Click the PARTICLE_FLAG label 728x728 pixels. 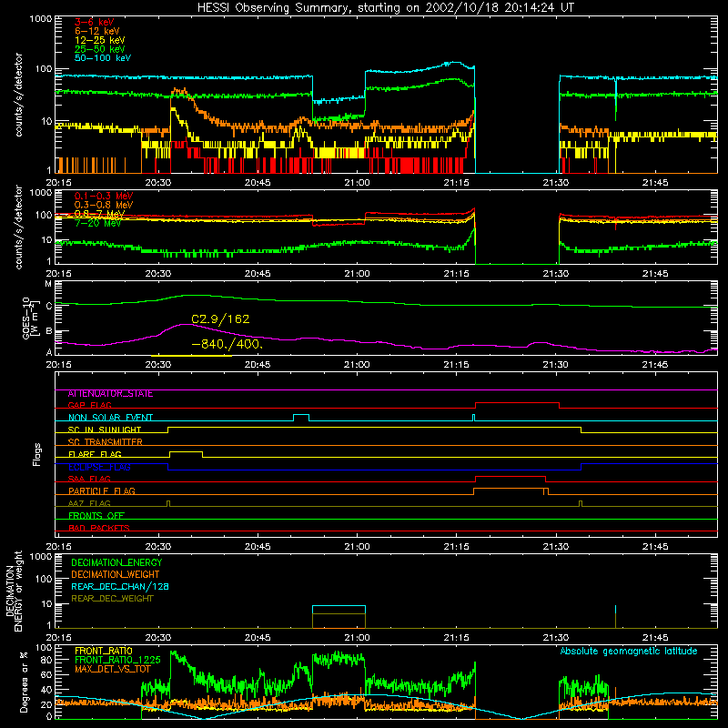click(102, 491)
